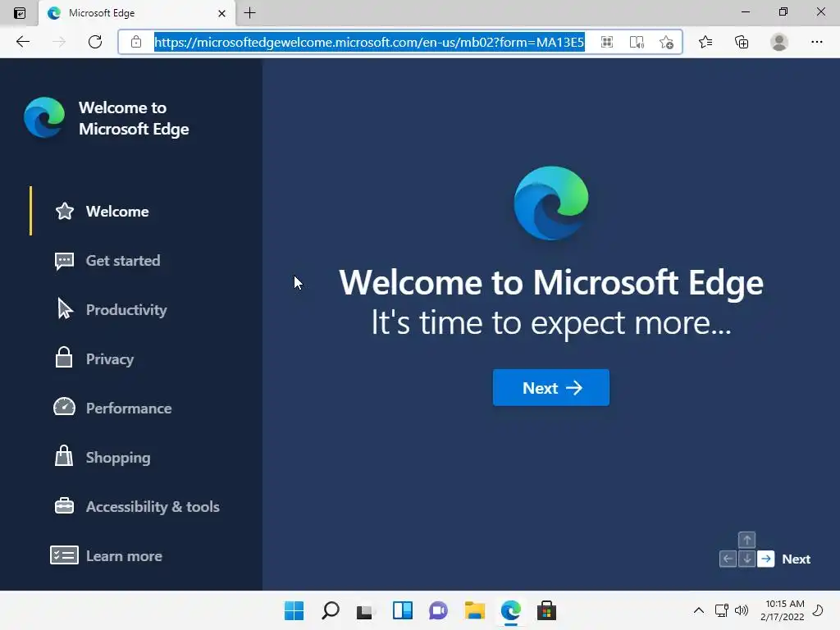Viewport: 840px width, 630px height.
Task: Open Settings and more ellipsis menu
Action: tap(816, 42)
